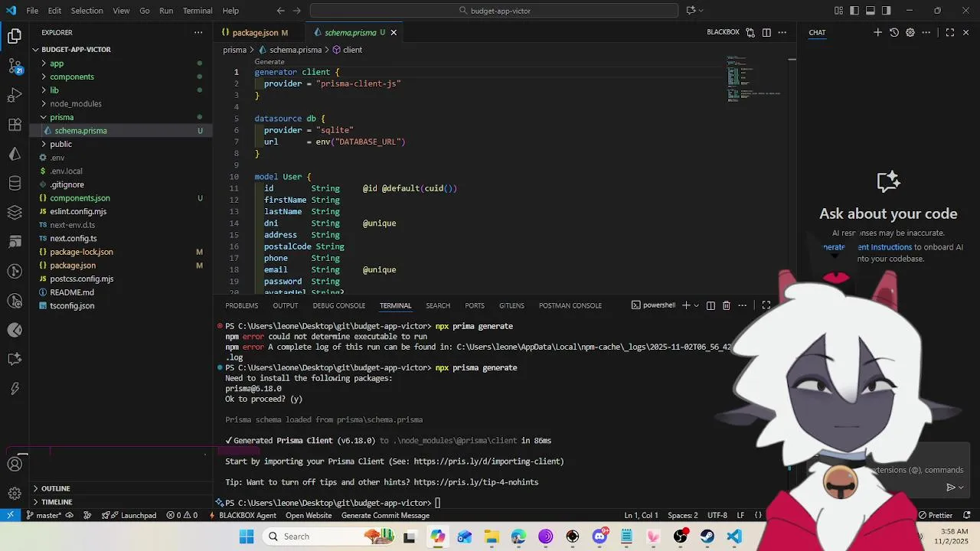Screen dimensions: 980x551
Task: Switch to the POSTMAN CONSOLE tab
Action: click(570, 305)
